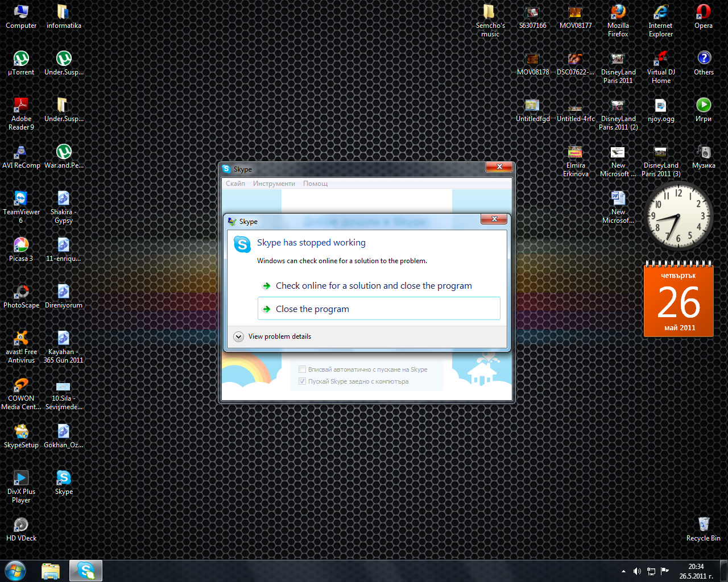Open the Shakira - Gypsy audio file
Viewport: 728px width, 582px height.
(x=64, y=207)
